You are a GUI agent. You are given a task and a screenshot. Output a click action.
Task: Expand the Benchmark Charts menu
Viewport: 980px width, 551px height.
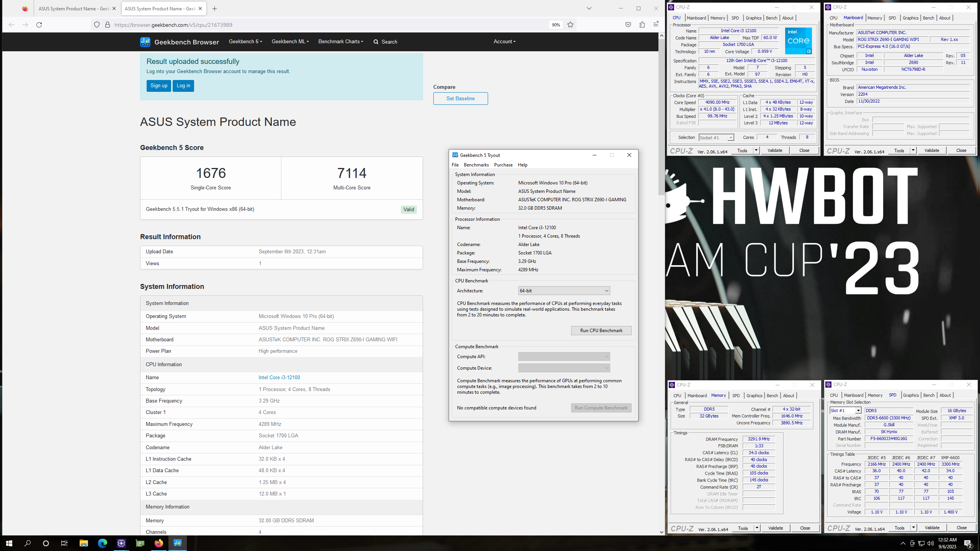(x=341, y=41)
